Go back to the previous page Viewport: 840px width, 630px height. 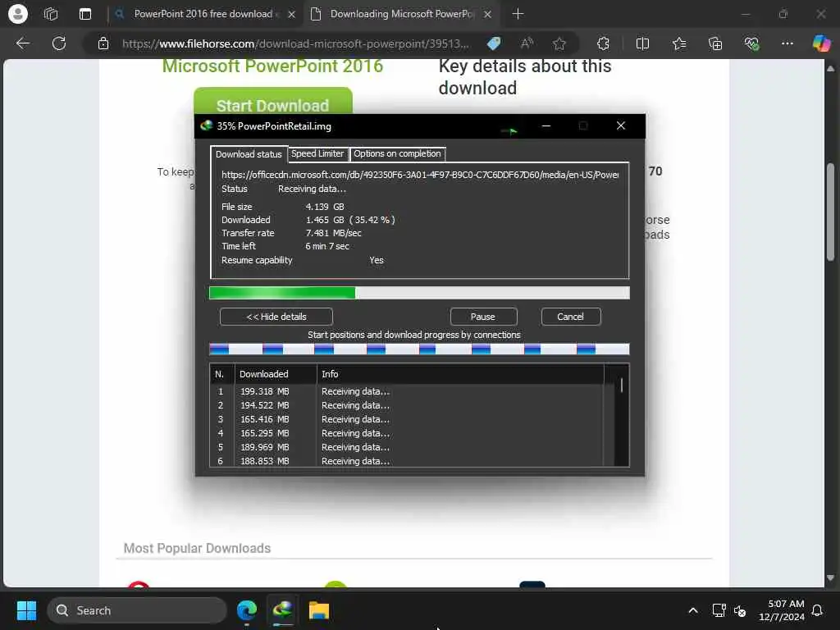(22, 43)
